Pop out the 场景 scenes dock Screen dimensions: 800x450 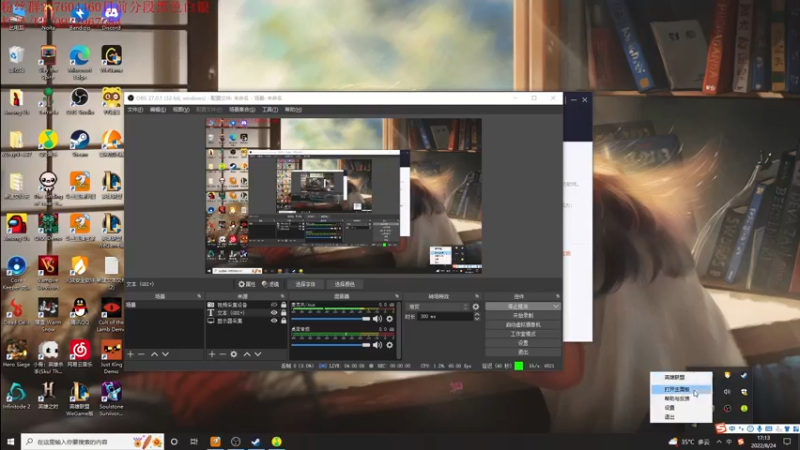199,296
